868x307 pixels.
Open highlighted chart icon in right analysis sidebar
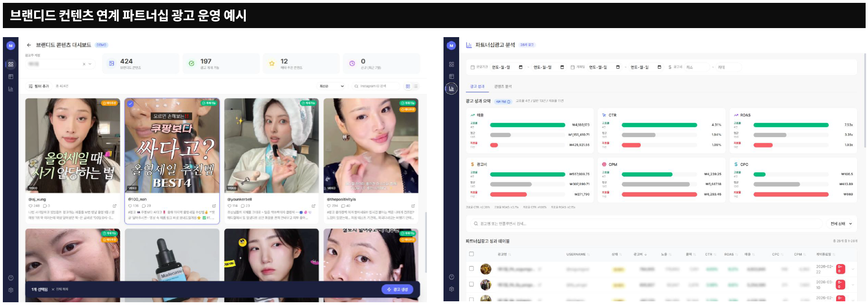(x=451, y=89)
